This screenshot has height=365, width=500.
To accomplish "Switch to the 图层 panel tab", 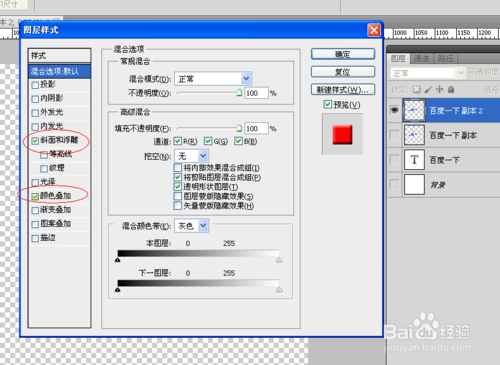I will [399, 59].
